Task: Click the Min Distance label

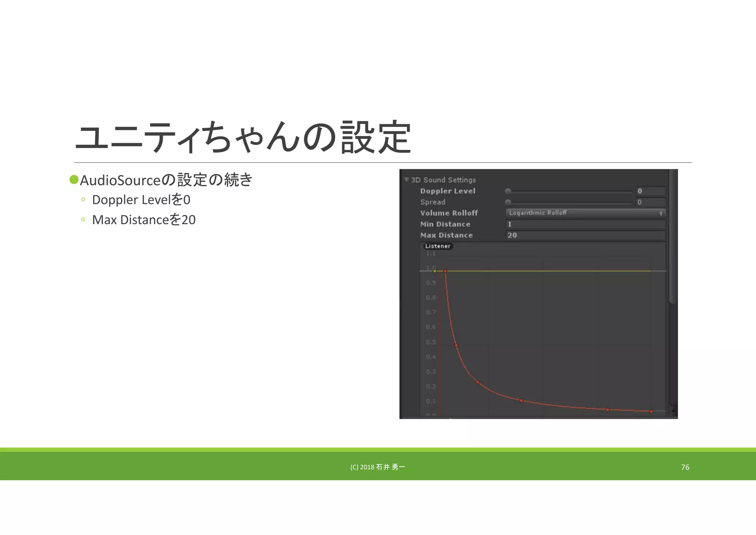Action: click(x=445, y=224)
